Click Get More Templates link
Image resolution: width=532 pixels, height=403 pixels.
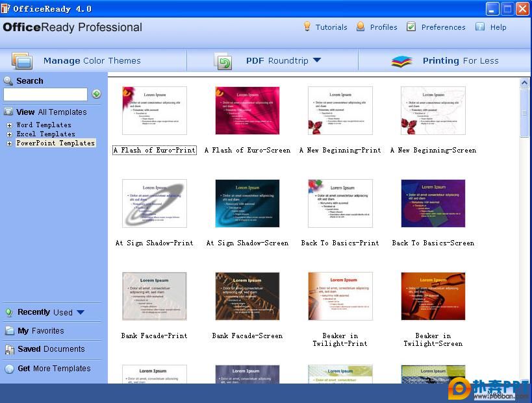pyautogui.click(x=55, y=369)
